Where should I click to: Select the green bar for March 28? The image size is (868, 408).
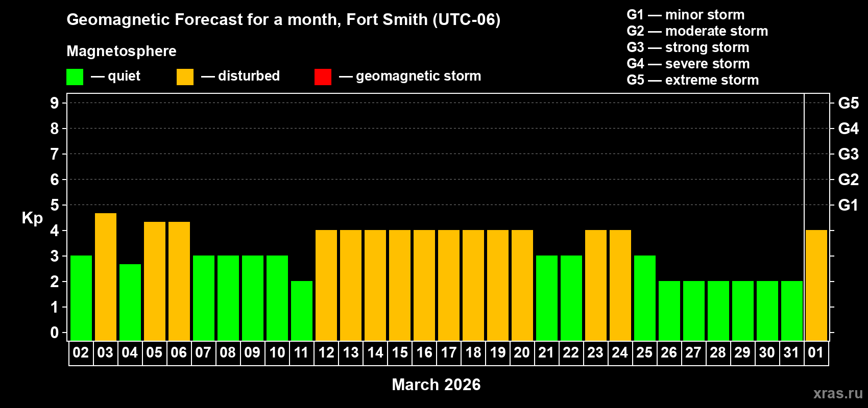(718, 311)
